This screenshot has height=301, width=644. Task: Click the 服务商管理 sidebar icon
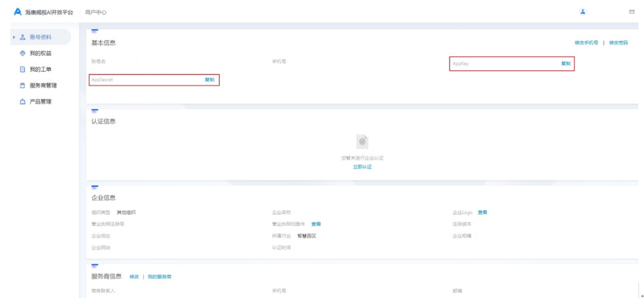(x=23, y=86)
